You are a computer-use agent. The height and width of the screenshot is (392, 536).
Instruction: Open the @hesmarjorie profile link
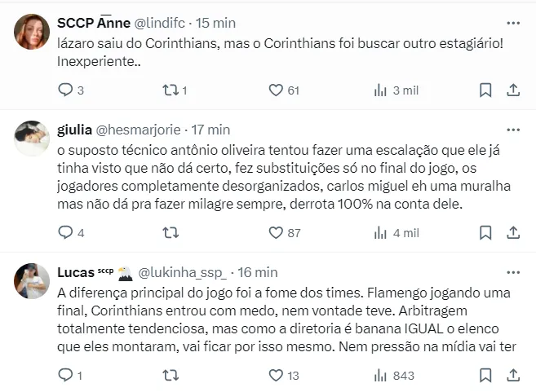[x=140, y=129]
